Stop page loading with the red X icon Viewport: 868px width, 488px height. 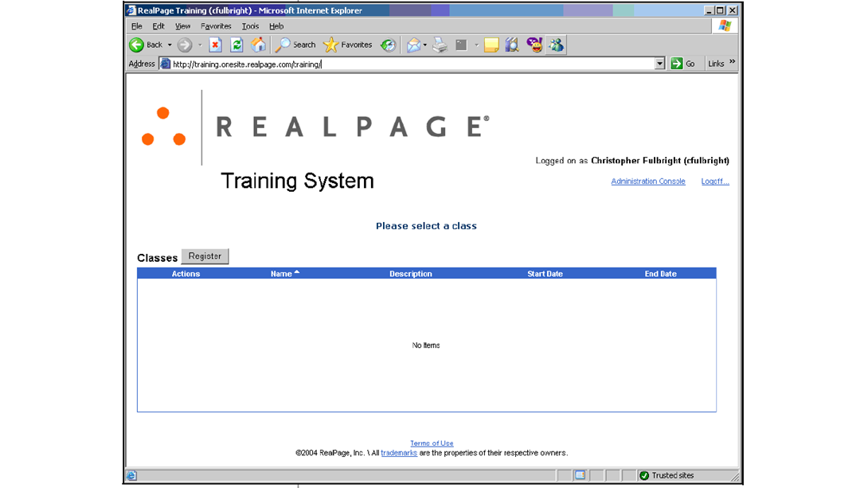(x=215, y=45)
